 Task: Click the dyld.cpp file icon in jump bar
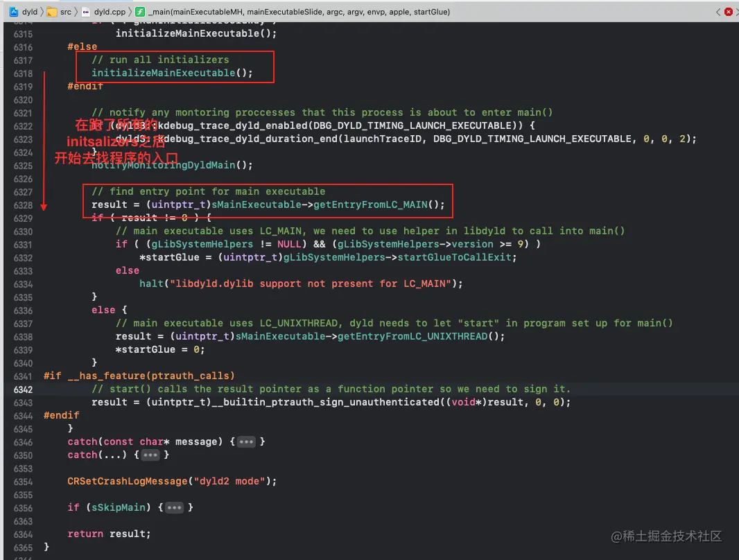(x=86, y=12)
